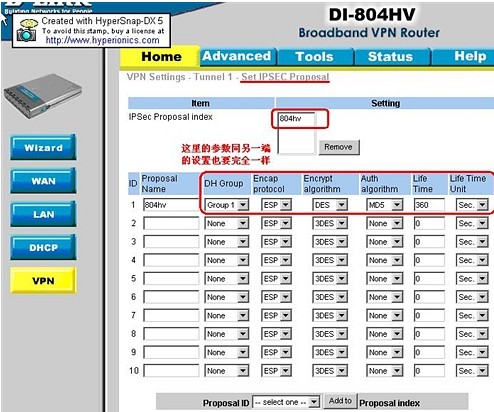Click Life Time field showing 360
This screenshot has height=412, width=494.
(429, 205)
